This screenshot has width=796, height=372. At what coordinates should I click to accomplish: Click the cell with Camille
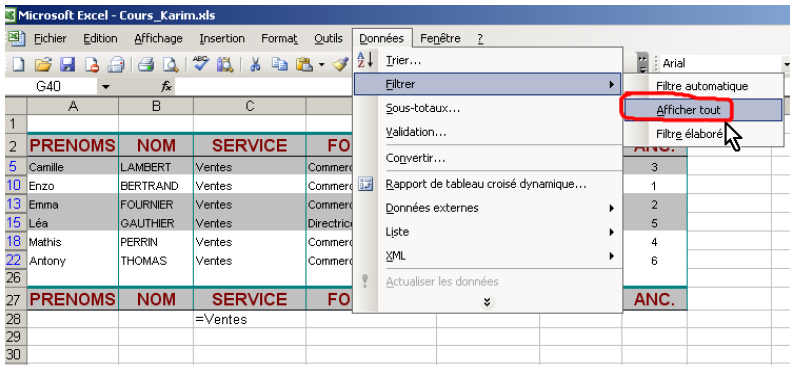pos(73,166)
